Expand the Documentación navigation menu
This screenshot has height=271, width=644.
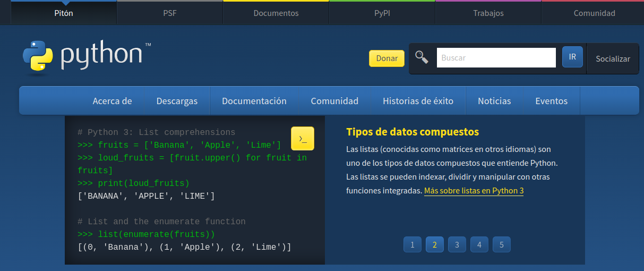254,101
